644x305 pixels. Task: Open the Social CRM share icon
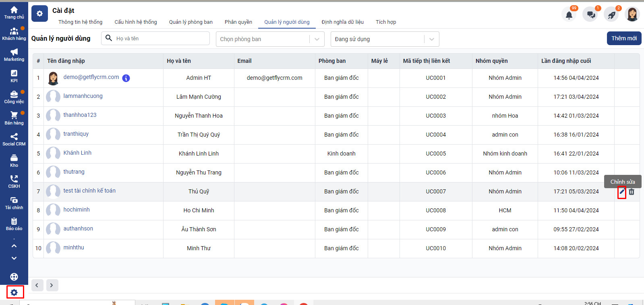click(14, 137)
